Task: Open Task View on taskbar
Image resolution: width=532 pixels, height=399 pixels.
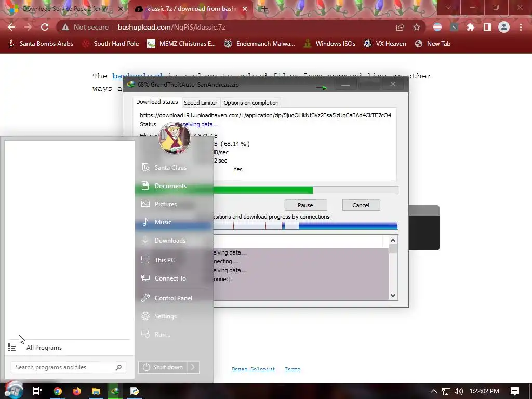Action: pyautogui.click(x=37, y=391)
